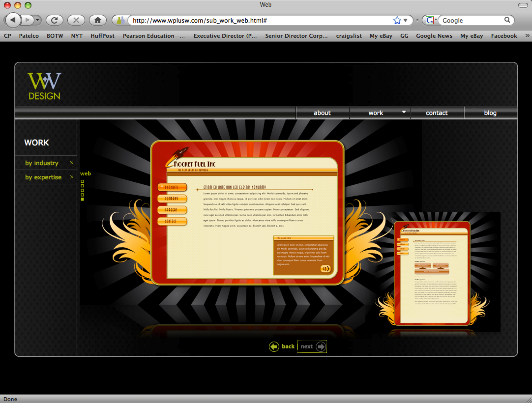The height and width of the screenshot is (403, 532).
Task: Open the work menu item
Action: [x=376, y=113]
